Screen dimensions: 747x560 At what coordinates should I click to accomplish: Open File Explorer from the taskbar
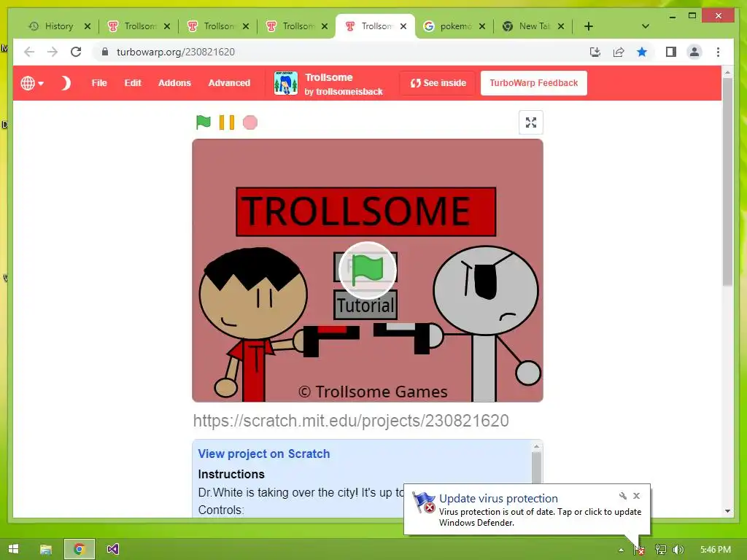(46, 549)
